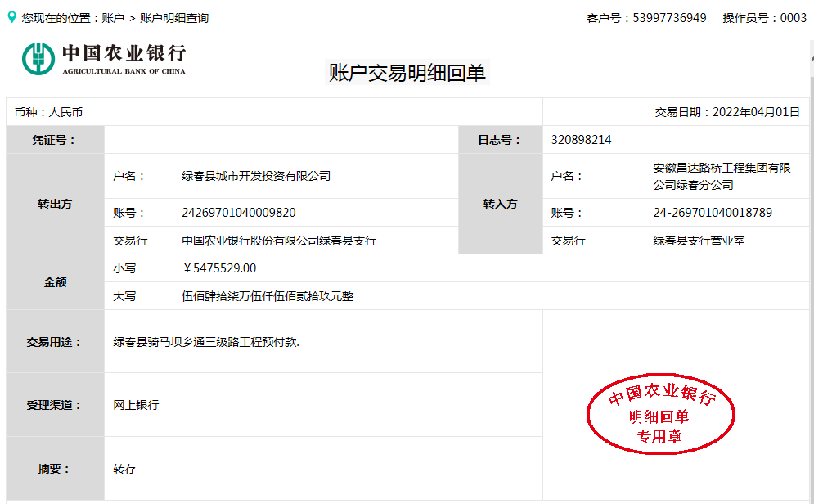814x504 pixels.
Task: Open the 账户 breadcrumb link
Action: click(113, 18)
